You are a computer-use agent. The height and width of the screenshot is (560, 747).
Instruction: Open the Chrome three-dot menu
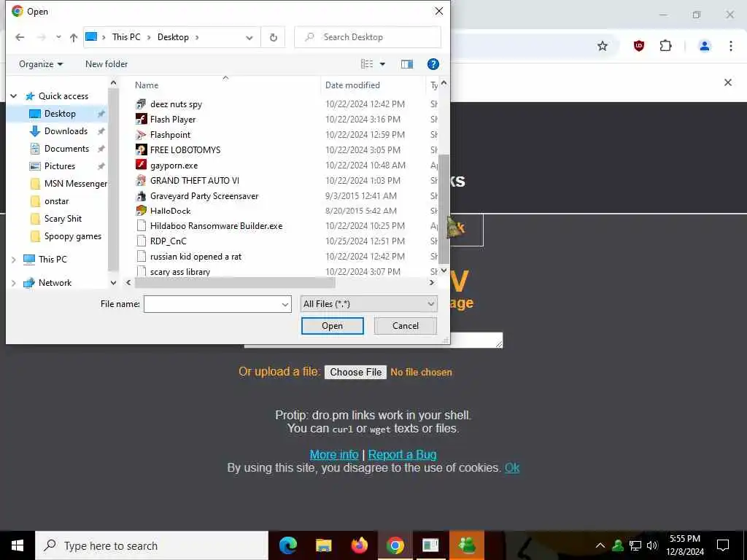point(731,46)
